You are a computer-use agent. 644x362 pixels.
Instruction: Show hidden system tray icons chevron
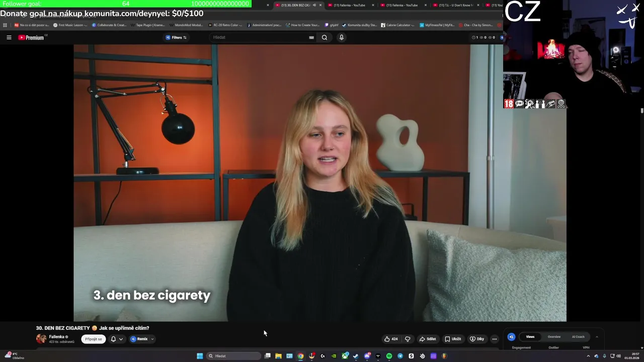[588, 356]
